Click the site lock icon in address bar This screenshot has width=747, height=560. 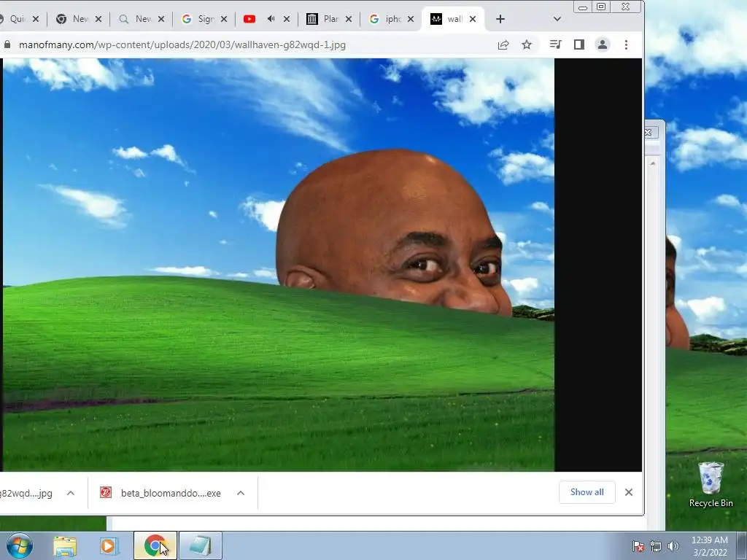click(x=7, y=44)
